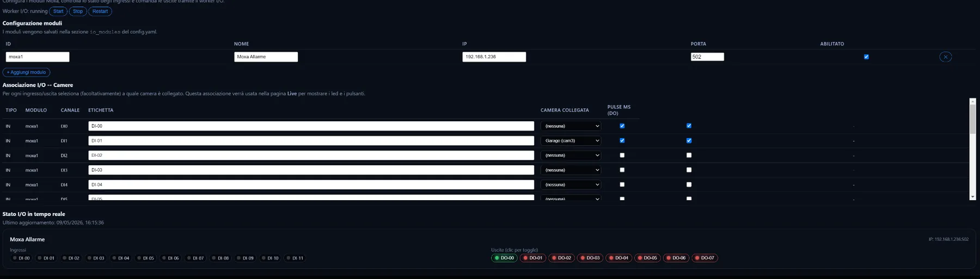Open camera dropdown for DI4 row
The image size is (980, 279).
[571, 184]
